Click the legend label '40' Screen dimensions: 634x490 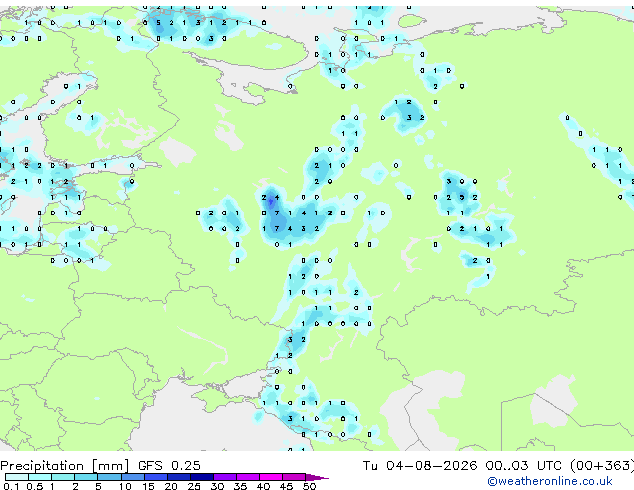[x=264, y=486]
